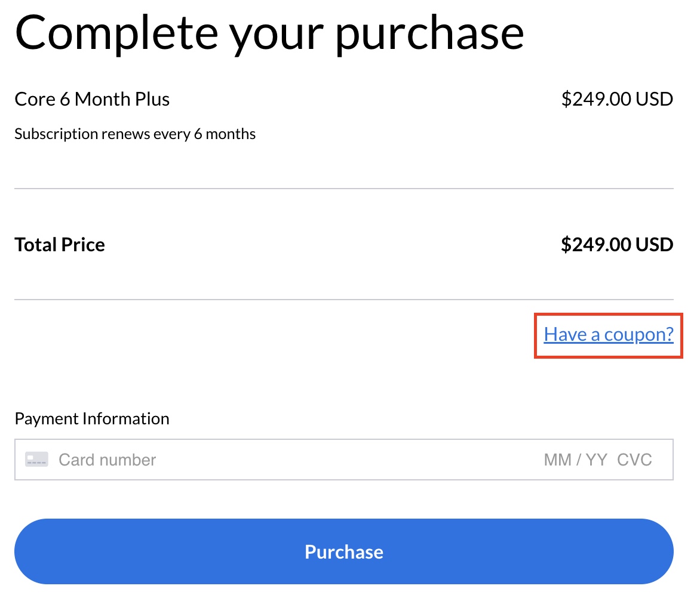Click the divider line above Total Price
The image size is (700, 598).
344,189
